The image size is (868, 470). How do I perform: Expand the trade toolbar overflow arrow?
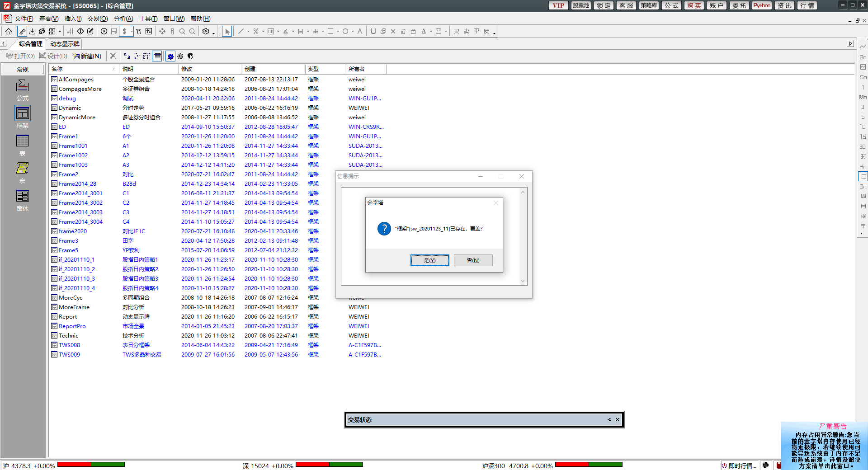click(x=494, y=33)
